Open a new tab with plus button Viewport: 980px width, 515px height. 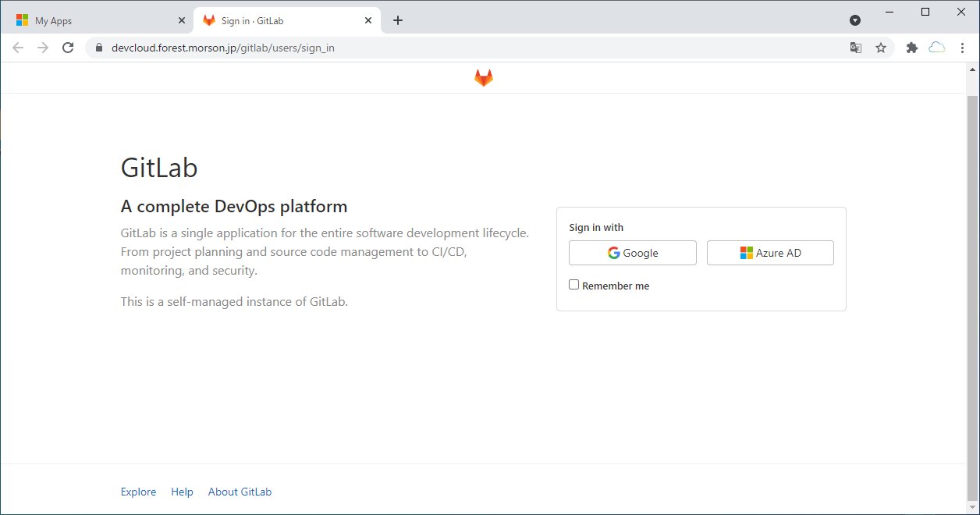point(398,20)
